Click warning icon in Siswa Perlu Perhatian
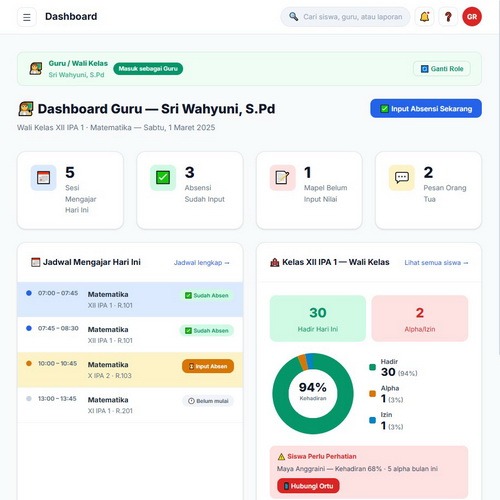 pyautogui.click(x=281, y=457)
